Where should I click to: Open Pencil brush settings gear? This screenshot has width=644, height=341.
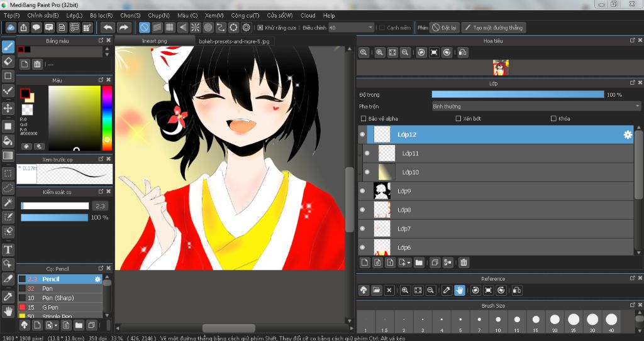pos(97,279)
